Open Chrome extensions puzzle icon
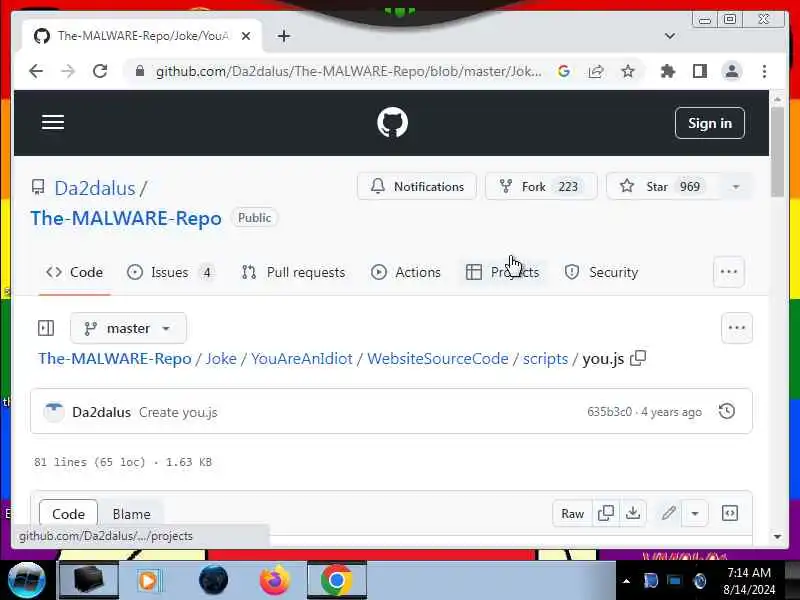The image size is (800, 600). 667,71
